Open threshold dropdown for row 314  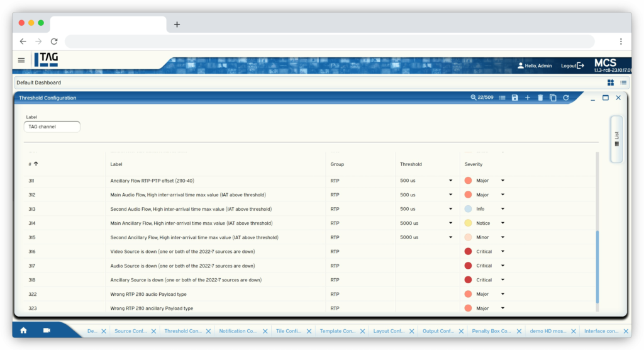[450, 223]
